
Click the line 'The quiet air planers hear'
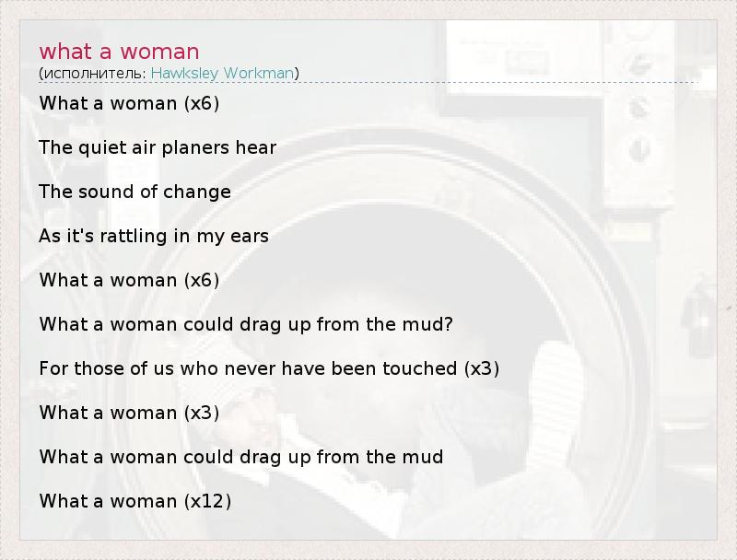pyautogui.click(x=158, y=147)
